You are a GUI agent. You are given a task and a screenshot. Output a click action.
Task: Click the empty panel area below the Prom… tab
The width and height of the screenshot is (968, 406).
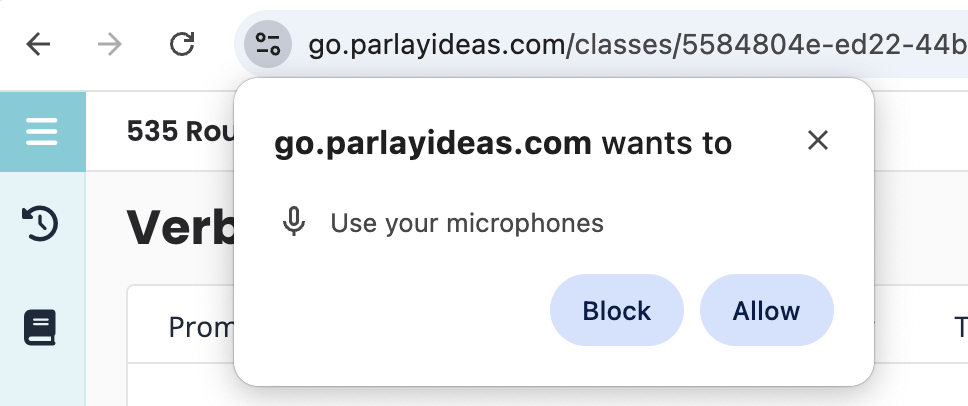(x=180, y=385)
